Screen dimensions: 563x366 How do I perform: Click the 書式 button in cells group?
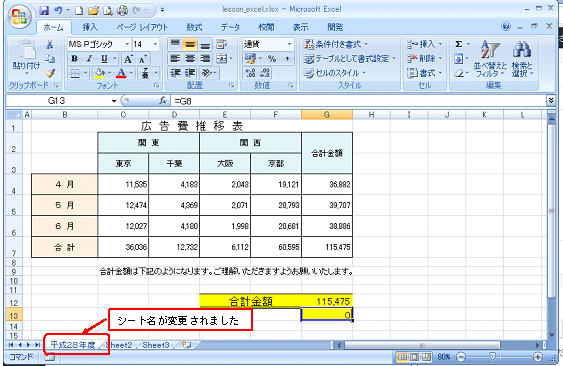click(x=424, y=73)
